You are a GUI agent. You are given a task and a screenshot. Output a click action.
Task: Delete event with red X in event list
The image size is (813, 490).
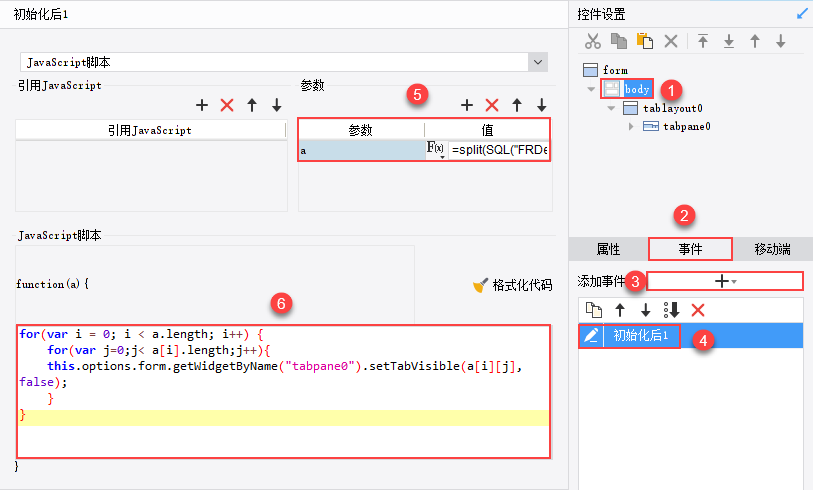[698, 310]
